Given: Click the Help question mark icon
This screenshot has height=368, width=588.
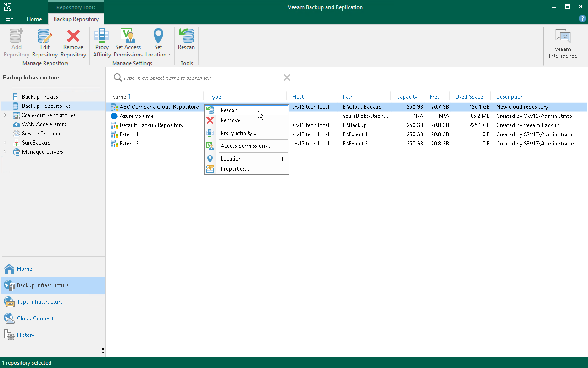Looking at the screenshot, I should (x=582, y=18).
